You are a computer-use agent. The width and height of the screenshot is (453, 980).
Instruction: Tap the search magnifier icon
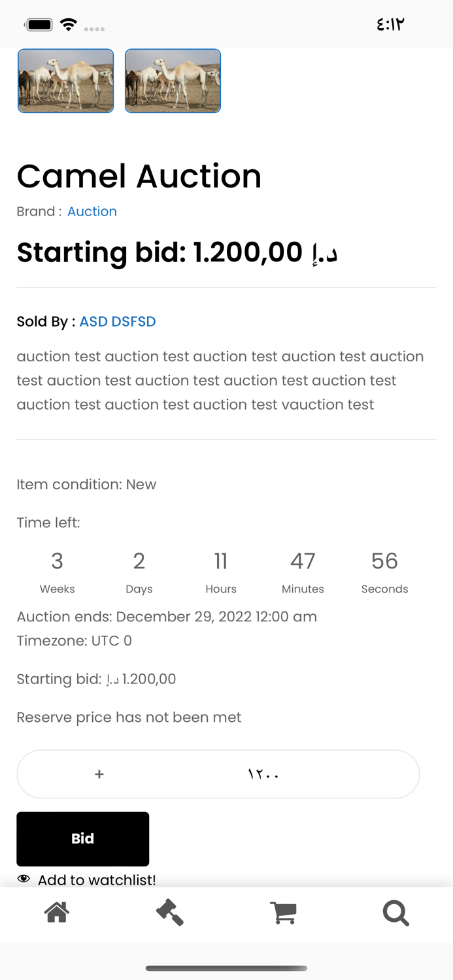tap(395, 912)
